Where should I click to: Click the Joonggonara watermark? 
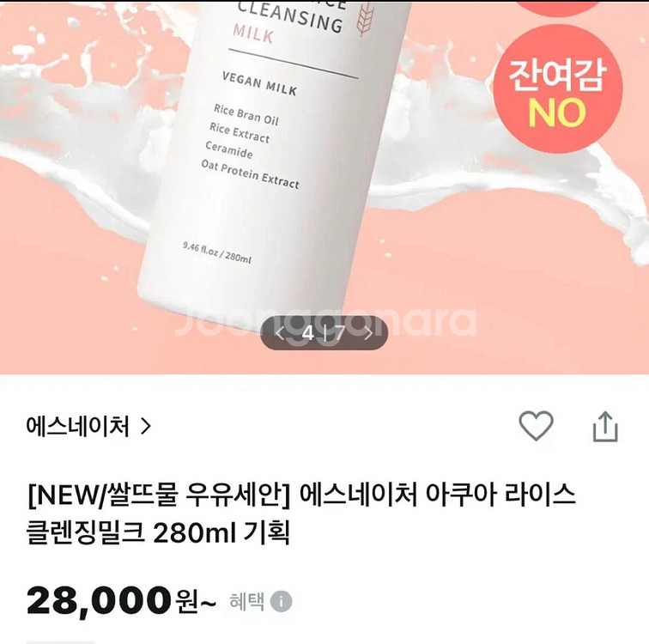tap(325, 321)
